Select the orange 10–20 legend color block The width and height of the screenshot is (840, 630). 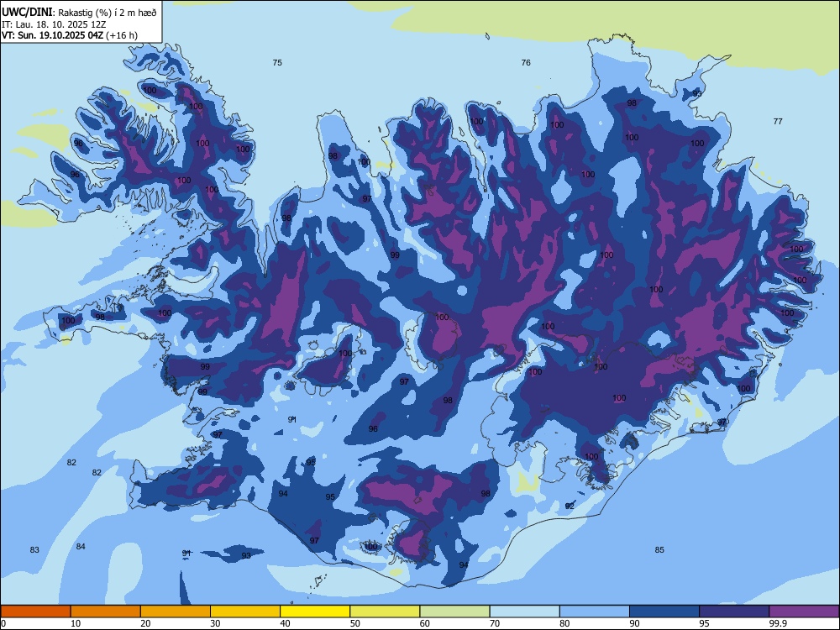pos(106,612)
